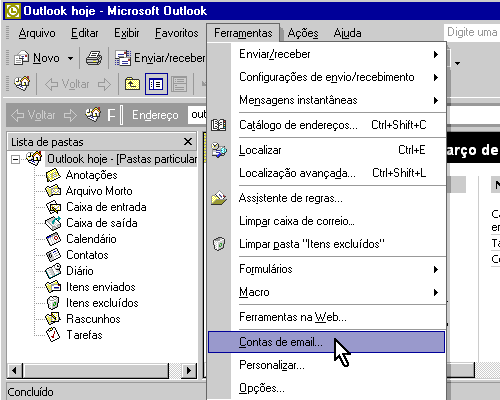Close the Lista de pastas panel

(188, 142)
